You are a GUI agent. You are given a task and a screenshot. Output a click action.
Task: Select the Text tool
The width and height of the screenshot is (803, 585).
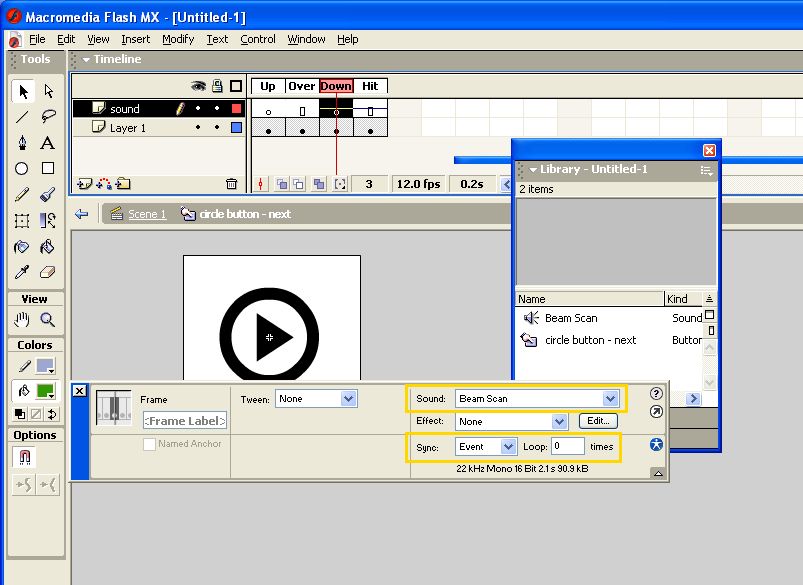pos(48,142)
